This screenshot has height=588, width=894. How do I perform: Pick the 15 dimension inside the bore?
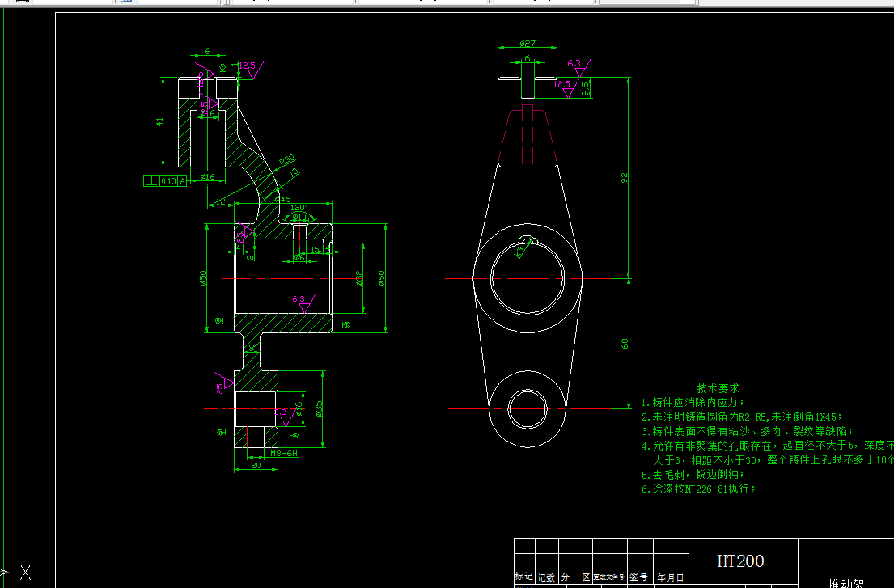pos(315,250)
